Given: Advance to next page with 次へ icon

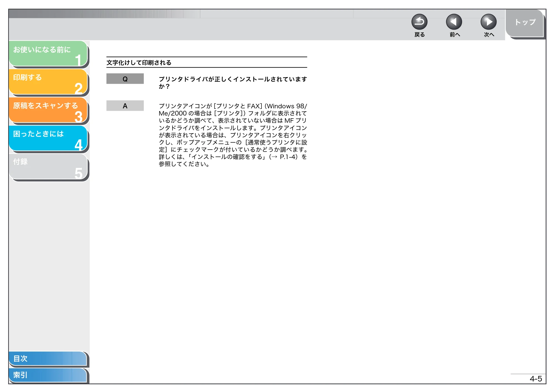Looking at the screenshot, I should click(489, 22).
